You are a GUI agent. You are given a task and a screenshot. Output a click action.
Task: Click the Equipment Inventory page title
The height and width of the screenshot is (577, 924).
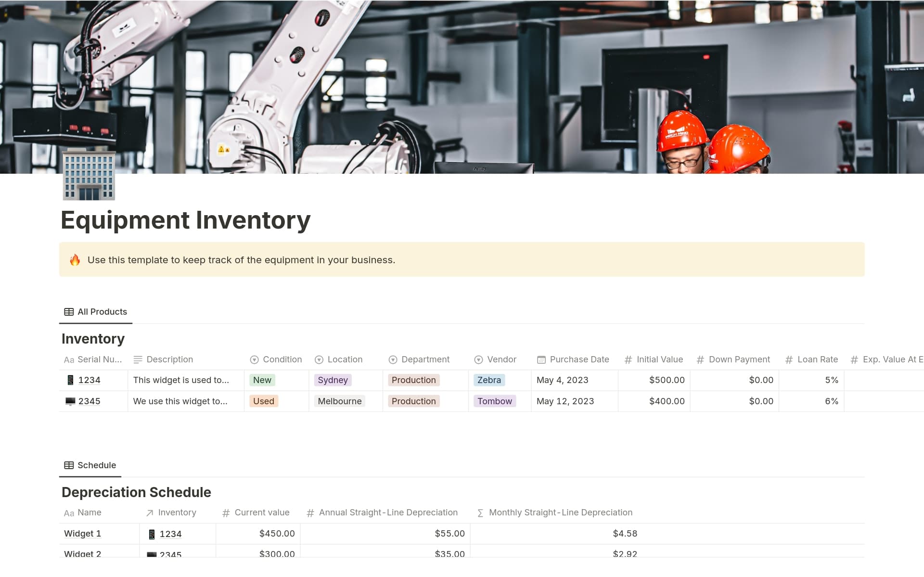pyautogui.click(x=185, y=220)
